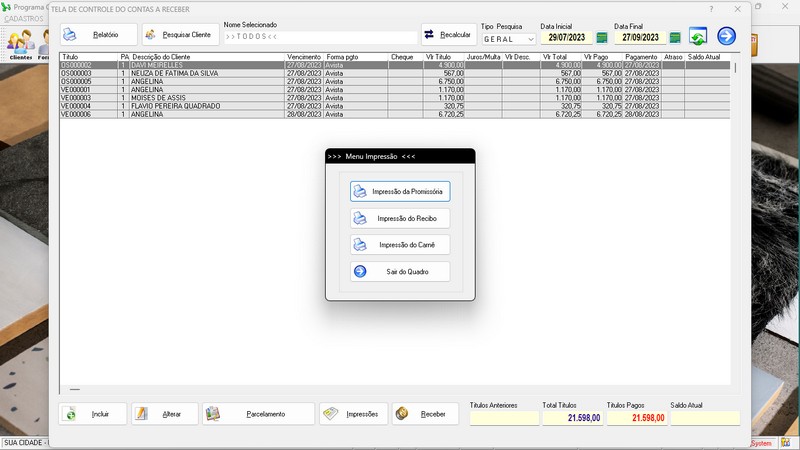This screenshot has width=800, height=450.
Task: Open the CADASTROS menu
Action: tap(24, 18)
